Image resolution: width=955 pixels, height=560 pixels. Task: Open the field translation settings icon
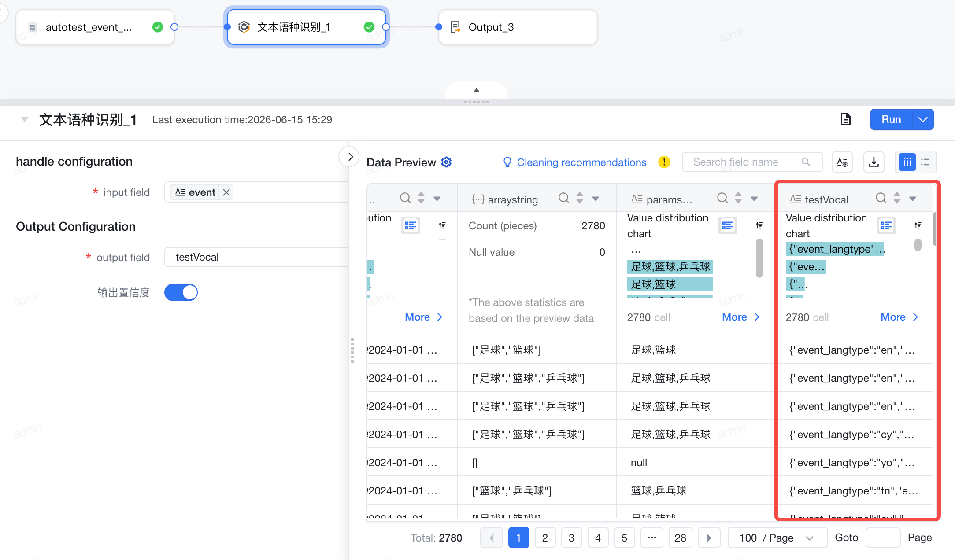coord(842,162)
